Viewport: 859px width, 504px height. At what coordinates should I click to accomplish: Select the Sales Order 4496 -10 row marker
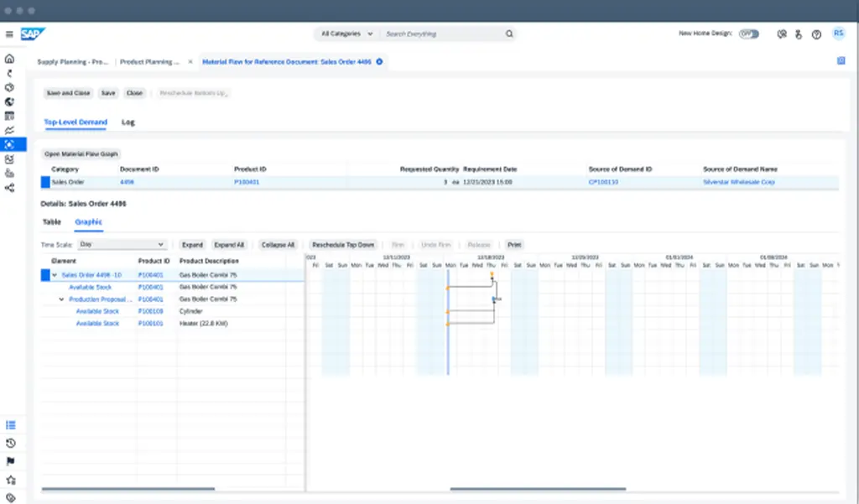click(x=45, y=275)
